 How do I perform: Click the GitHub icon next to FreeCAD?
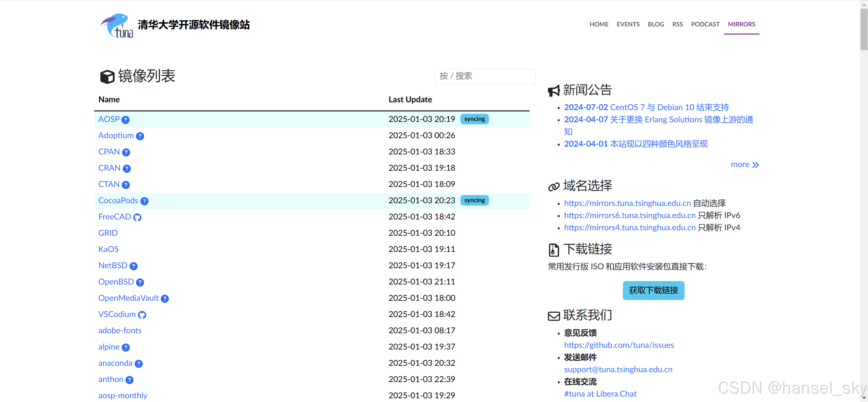pyautogui.click(x=137, y=217)
